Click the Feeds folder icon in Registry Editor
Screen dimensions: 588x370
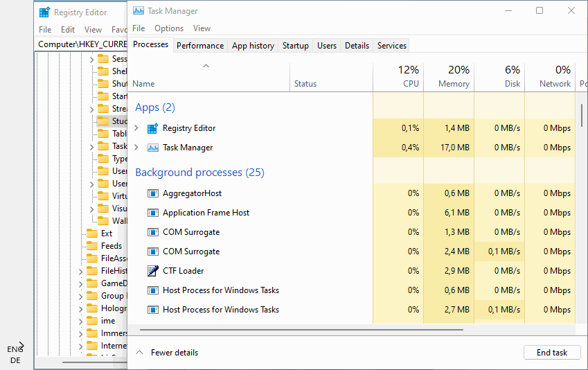coord(92,246)
